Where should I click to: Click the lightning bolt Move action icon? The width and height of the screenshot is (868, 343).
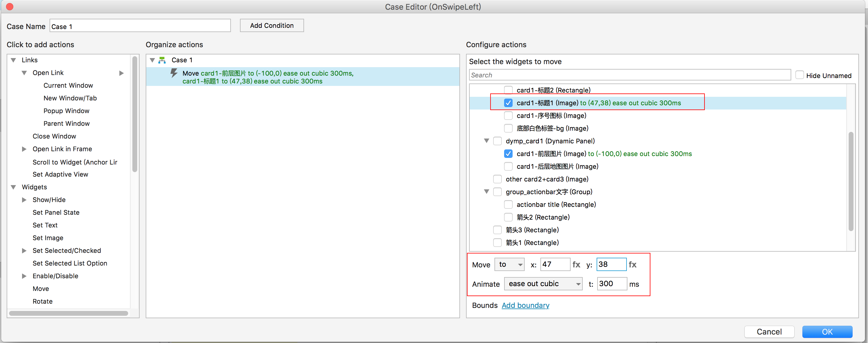coord(173,73)
